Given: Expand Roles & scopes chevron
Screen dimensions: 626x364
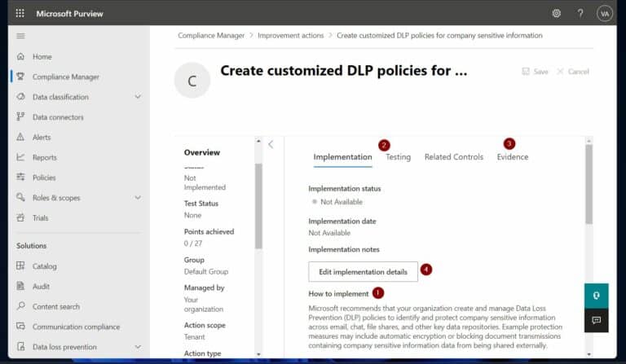Looking at the screenshot, I should (138, 198).
